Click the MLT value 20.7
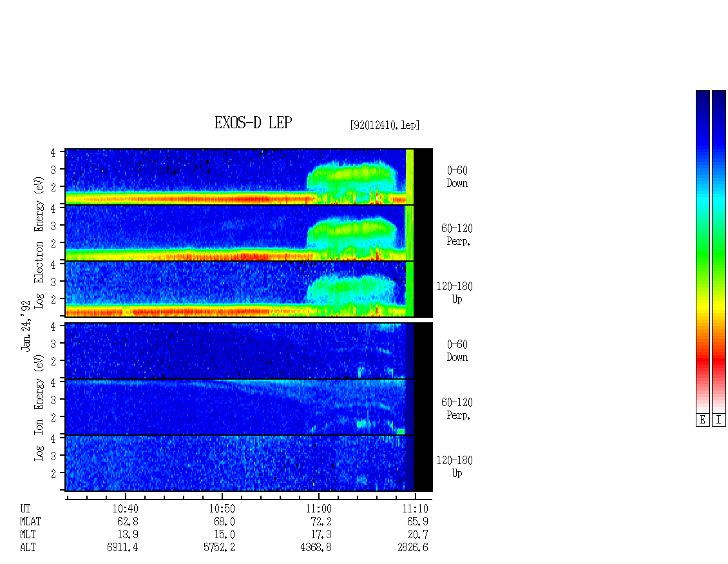 click(417, 534)
